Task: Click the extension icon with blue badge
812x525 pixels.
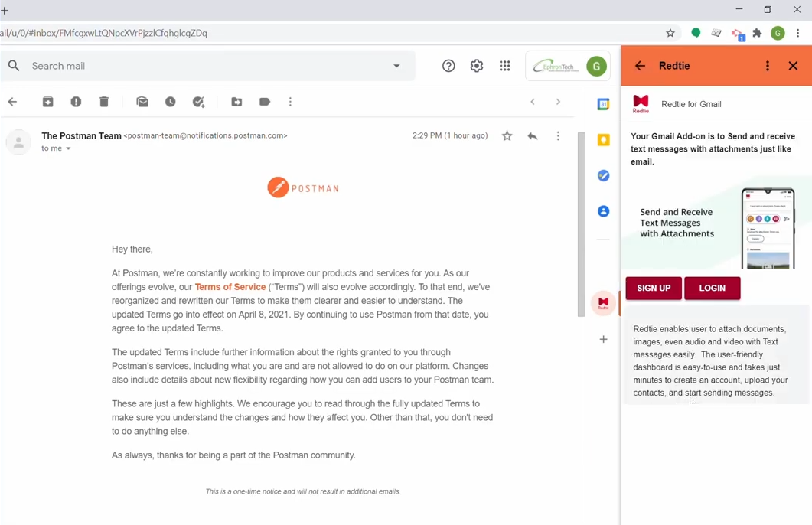Action: (x=738, y=34)
